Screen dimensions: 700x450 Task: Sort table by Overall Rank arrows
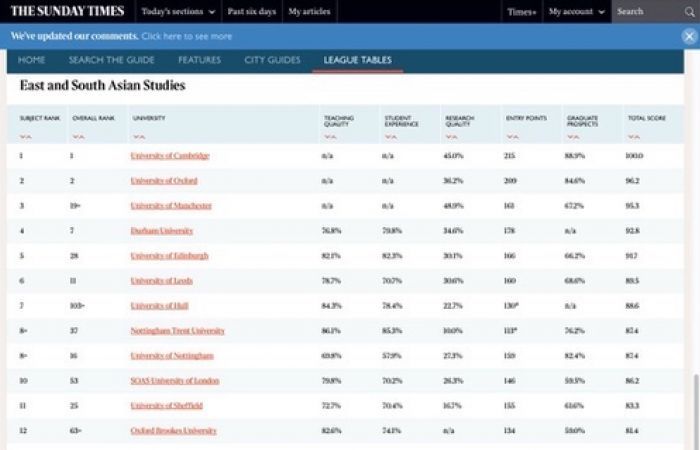click(x=79, y=136)
